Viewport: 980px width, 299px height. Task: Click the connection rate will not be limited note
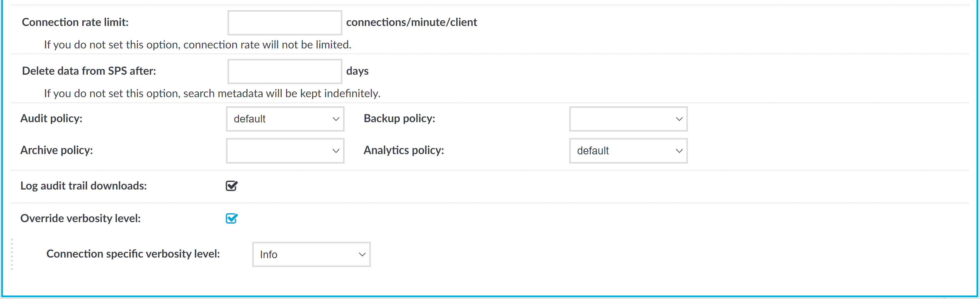click(x=197, y=45)
